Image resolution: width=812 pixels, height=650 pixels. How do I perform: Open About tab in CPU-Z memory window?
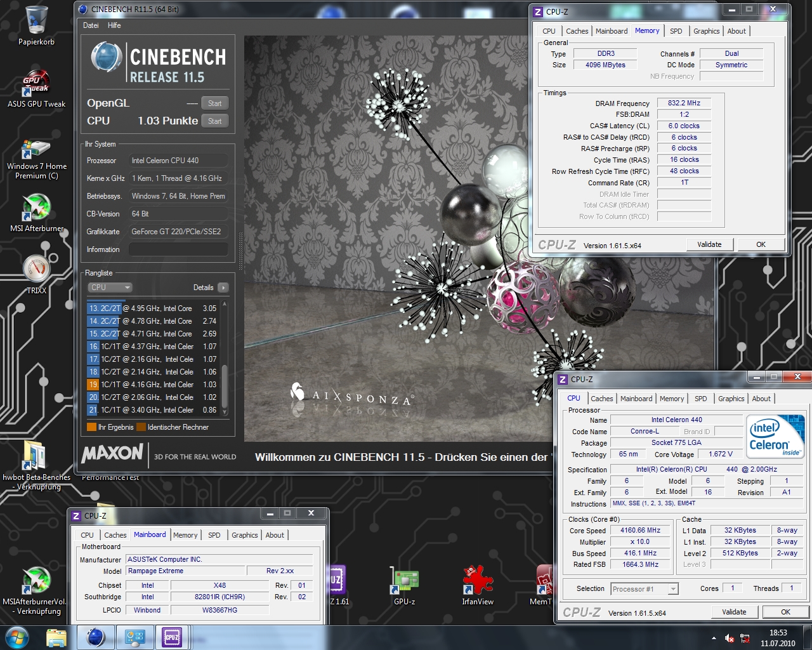click(x=737, y=31)
